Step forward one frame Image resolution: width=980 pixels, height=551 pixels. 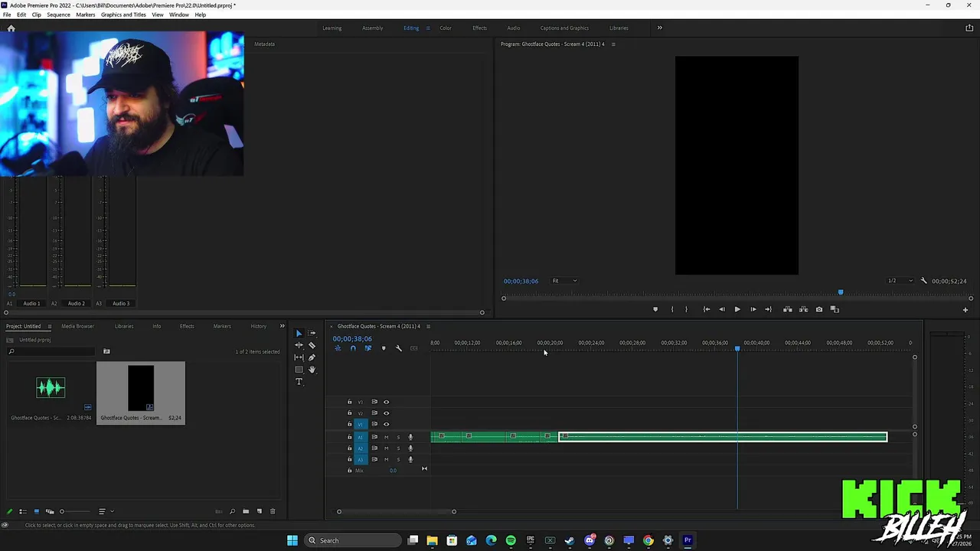click(x=753, y=309)
